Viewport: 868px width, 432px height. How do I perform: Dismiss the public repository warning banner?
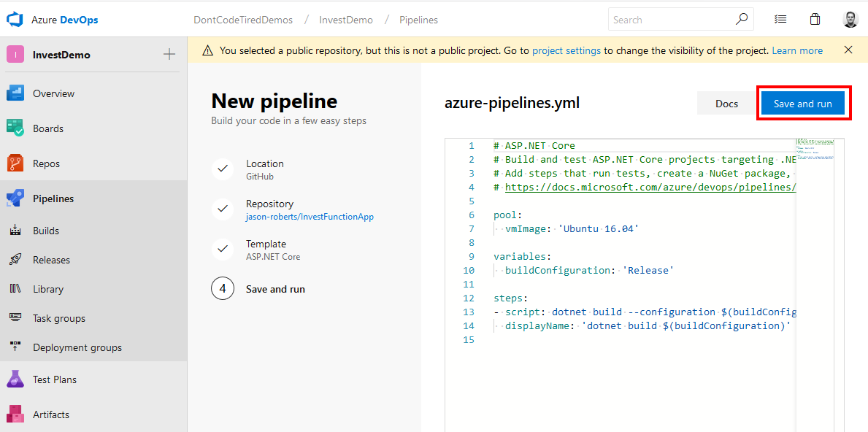click(848, 50)
